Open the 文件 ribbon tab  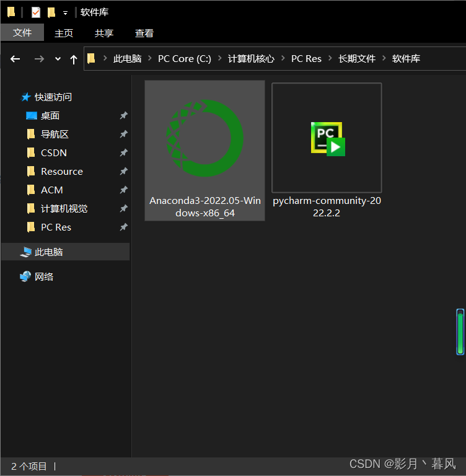click(22, 32)
